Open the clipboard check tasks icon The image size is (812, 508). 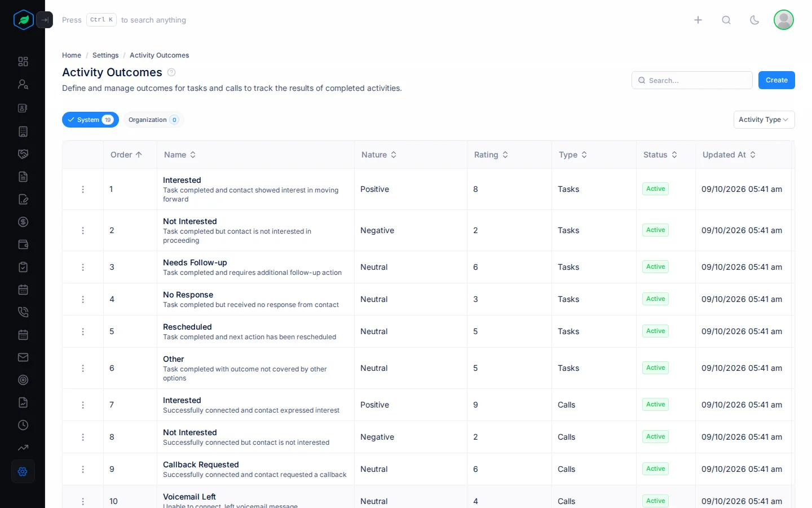pos(23,267)
